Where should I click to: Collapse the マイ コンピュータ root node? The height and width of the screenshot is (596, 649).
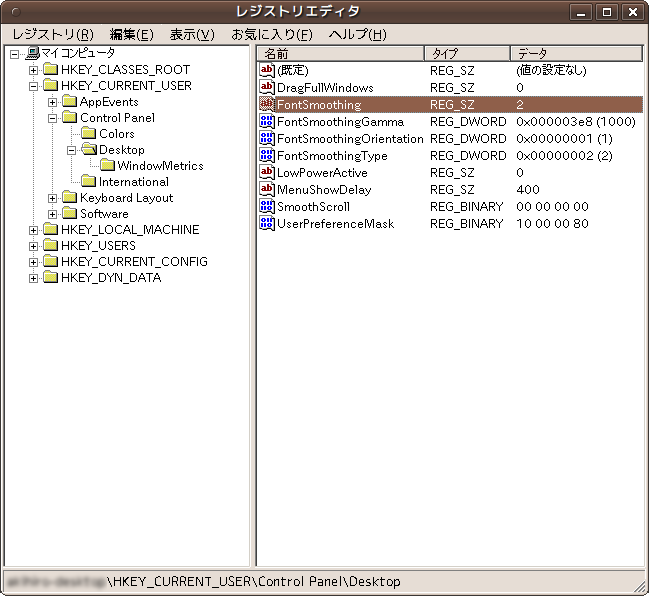pyautogui.click(x=14, y=54)
